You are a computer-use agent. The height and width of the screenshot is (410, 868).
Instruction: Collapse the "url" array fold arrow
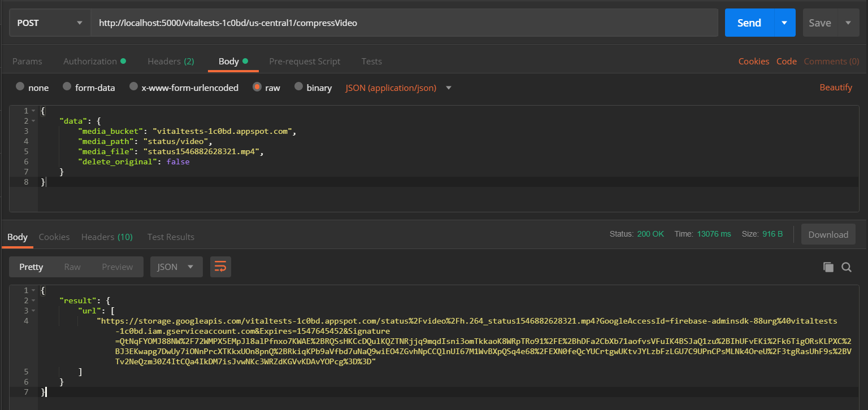pyautogui.click(x=33, y=311)
